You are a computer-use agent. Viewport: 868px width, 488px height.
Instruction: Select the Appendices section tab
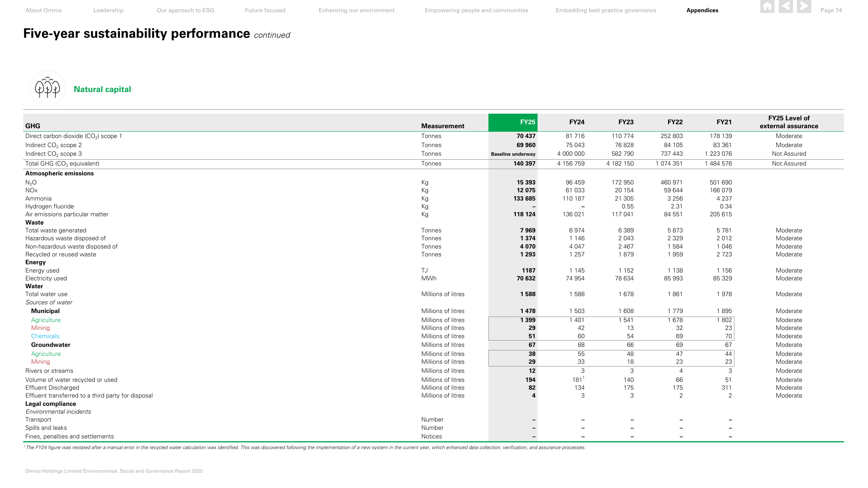(702, 10)
